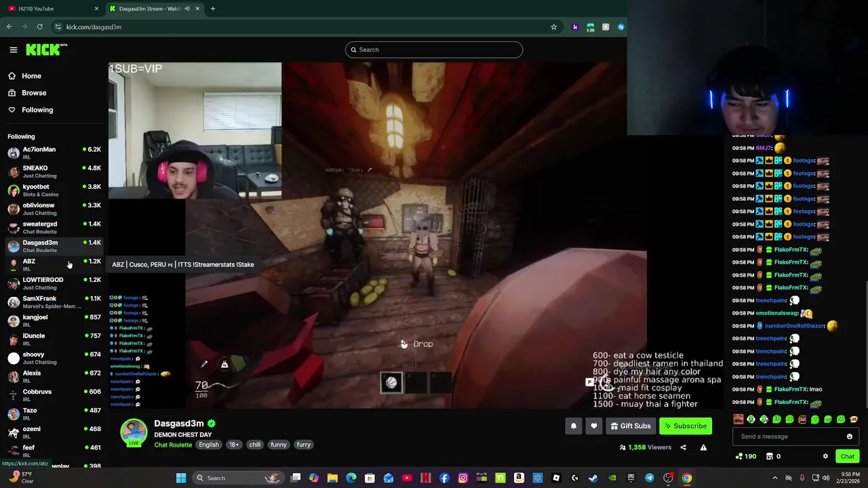Click the share stream icon
868x488 pixels.
[683, 447]
